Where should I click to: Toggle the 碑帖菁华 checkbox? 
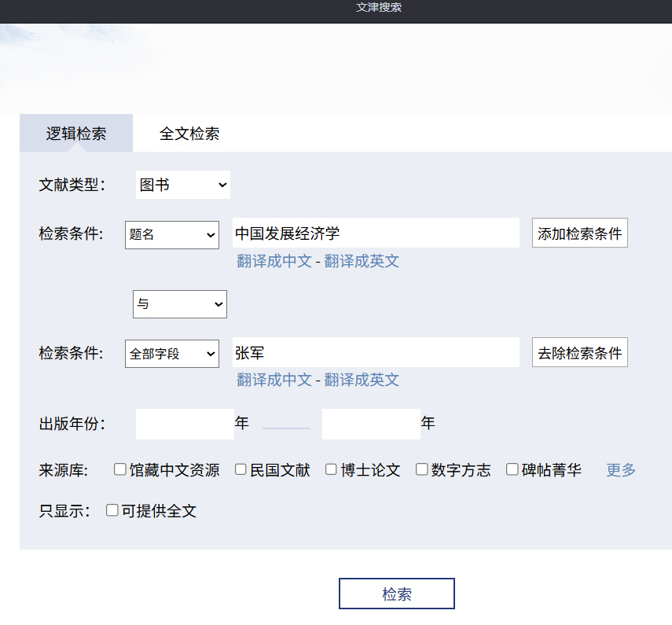coord(512,469)
